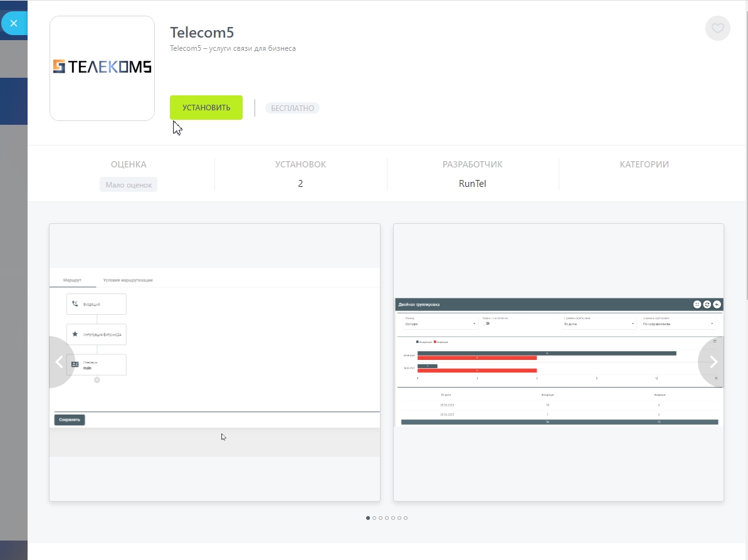The width and height of the screenshot is (748, 560).
Task: Show previous screenshot with left arrow
Action: pyautogui.click(x=60, y=362)
